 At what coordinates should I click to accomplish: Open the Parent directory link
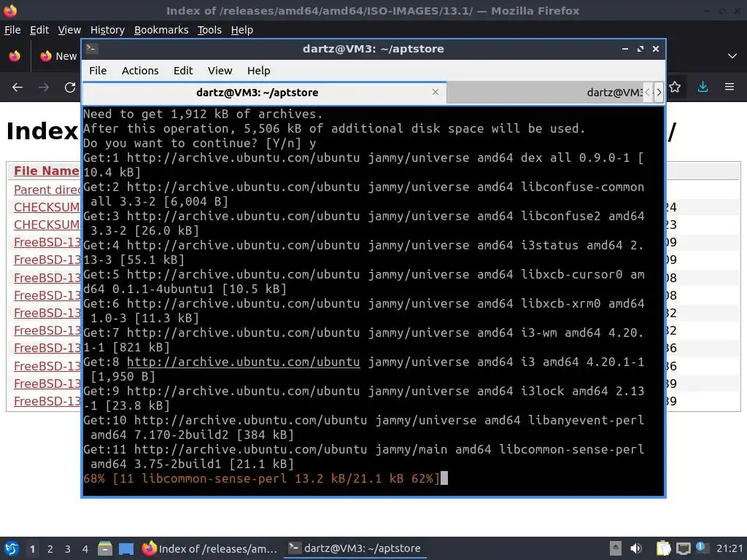pyautogui.click(x=47, y=190)
